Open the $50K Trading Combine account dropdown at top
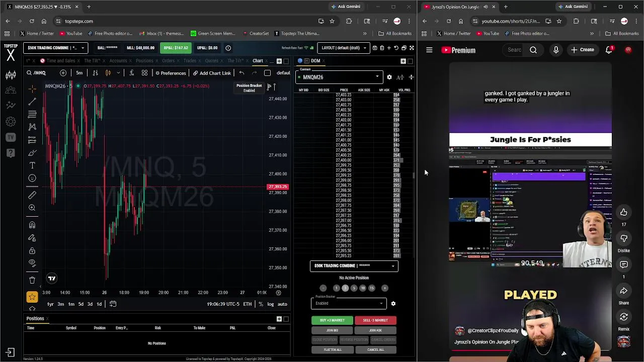The height and width of the screenshot is (362, 644). [x=55, y=48]
